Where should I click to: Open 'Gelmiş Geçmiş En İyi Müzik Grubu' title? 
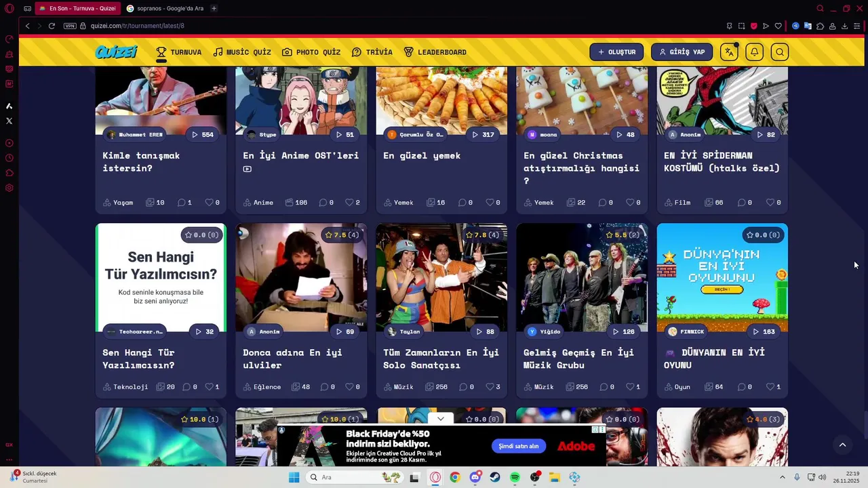[578, 359]
